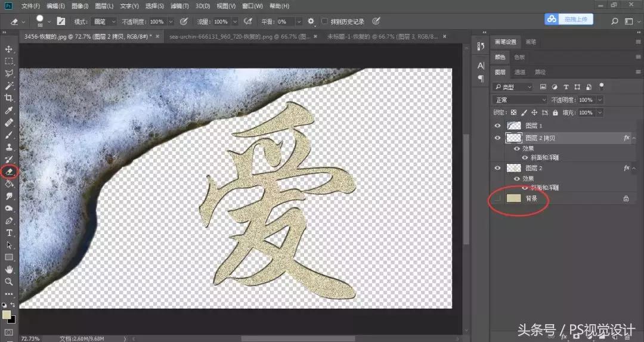Select the History Brush tool
This screenshot has height=342, width=644.
point(8,159)
